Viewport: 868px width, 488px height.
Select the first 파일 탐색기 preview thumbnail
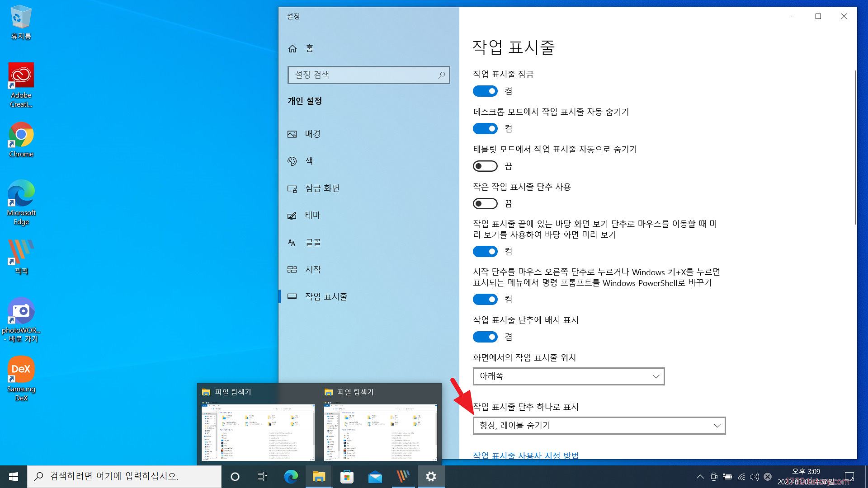(x=258, y=432)
